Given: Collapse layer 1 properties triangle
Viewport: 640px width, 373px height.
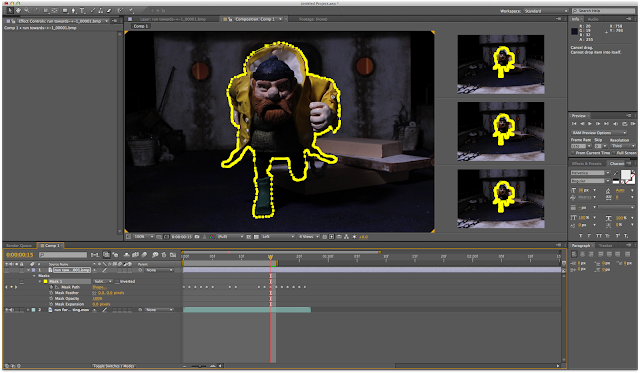Looking at the screenshot, I should pos(28,270).
